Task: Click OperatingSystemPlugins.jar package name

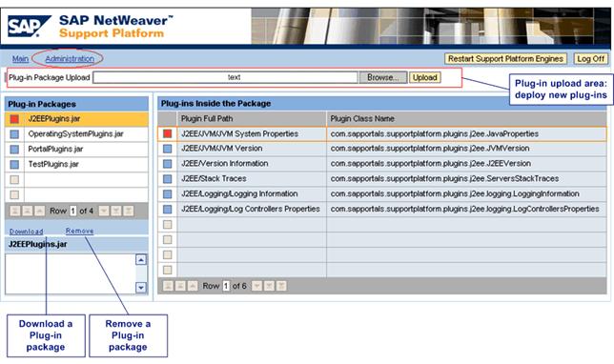Action: pyautogui.click(x=75, y=133)
